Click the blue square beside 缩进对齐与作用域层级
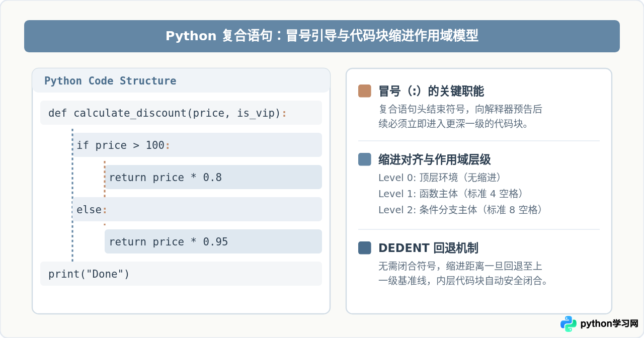Screen dimensions: 644x338 [365, 159]
